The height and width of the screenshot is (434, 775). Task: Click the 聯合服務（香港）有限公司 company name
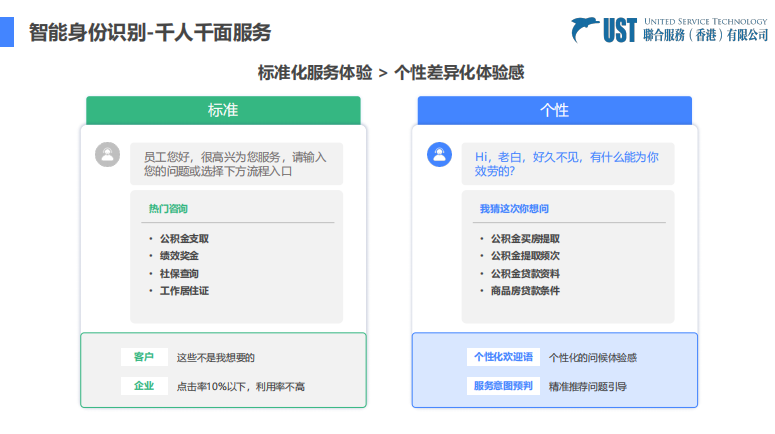pos(706,35)
